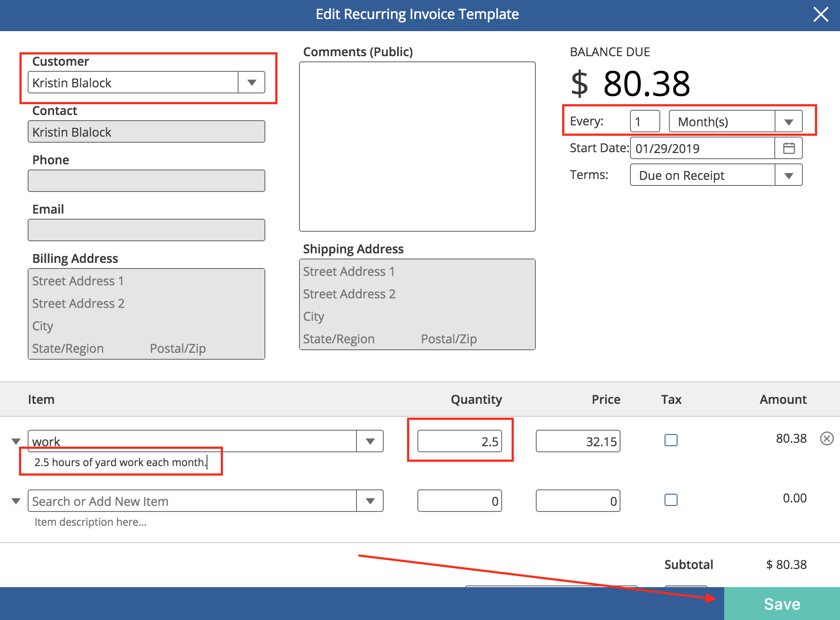Expand the work item selection dropdown
The width and height of the screenshot is (840, 620).
click(370, 441)
